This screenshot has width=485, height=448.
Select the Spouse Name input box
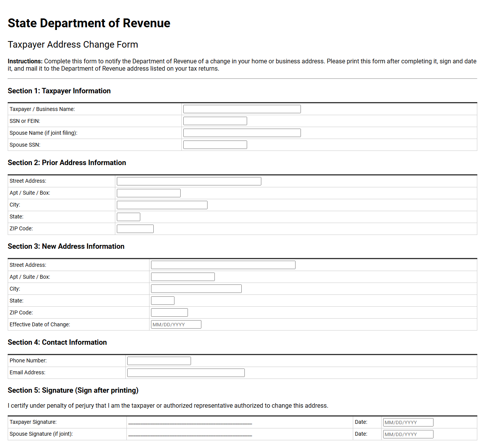(x=242, y=133)
